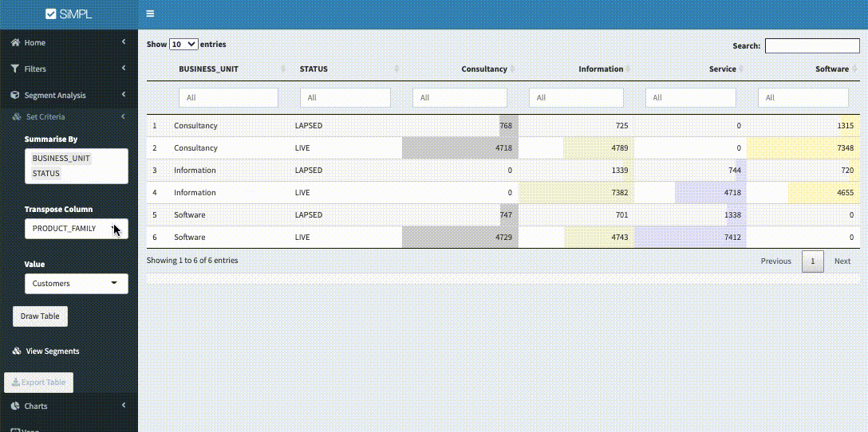This screenshot has height=432, width=868.
Task: Select the BUSINESS_UNIT tag in Summarise By
Action: pos(61,158)
